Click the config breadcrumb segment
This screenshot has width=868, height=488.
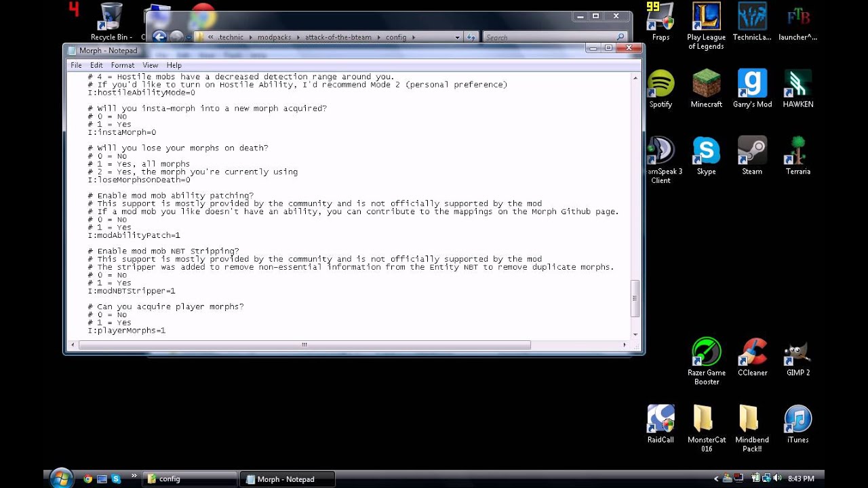[x=396, y=37]
